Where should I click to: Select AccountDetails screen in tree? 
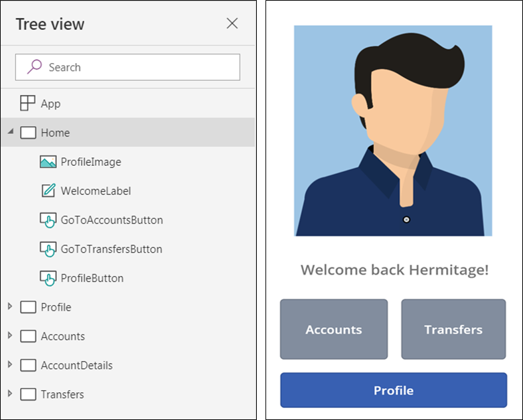[77, 366]
